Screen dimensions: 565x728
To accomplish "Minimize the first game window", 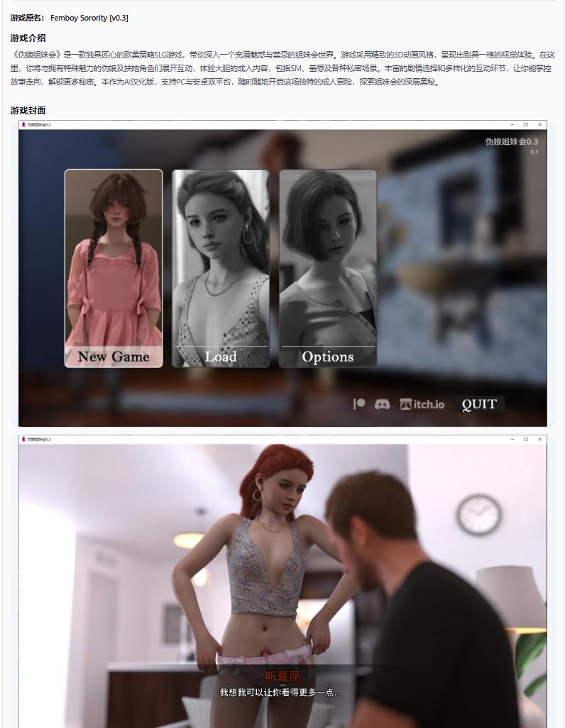I will pyautogui.click(x=512, y=124).
